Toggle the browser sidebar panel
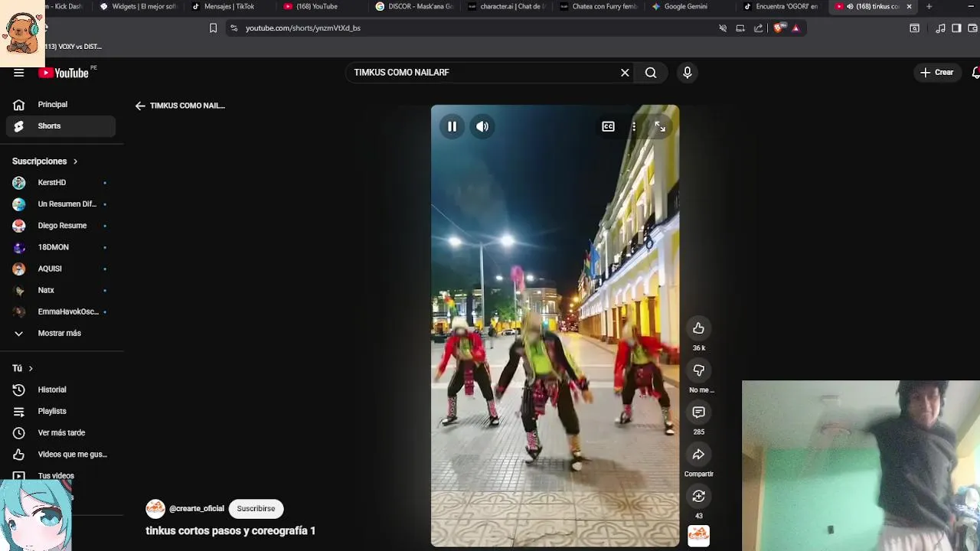Screen dimensions: 980x551 (956, 28)
